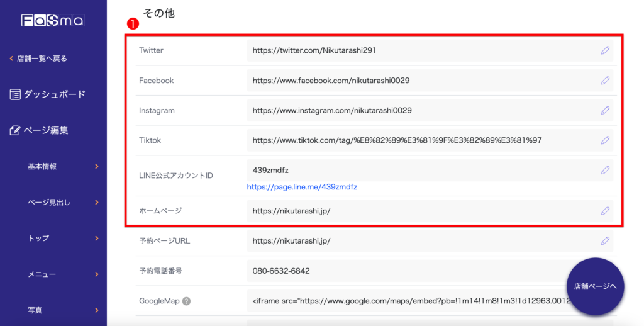Expand the ページ見出し sidebar section
The height and width of the screenshot is (326, 644).
96,203
